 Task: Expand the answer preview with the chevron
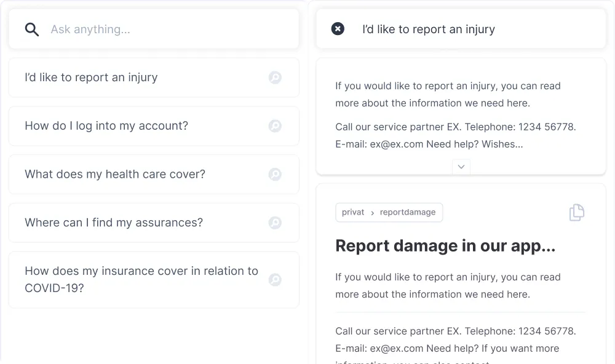(461, 167)
